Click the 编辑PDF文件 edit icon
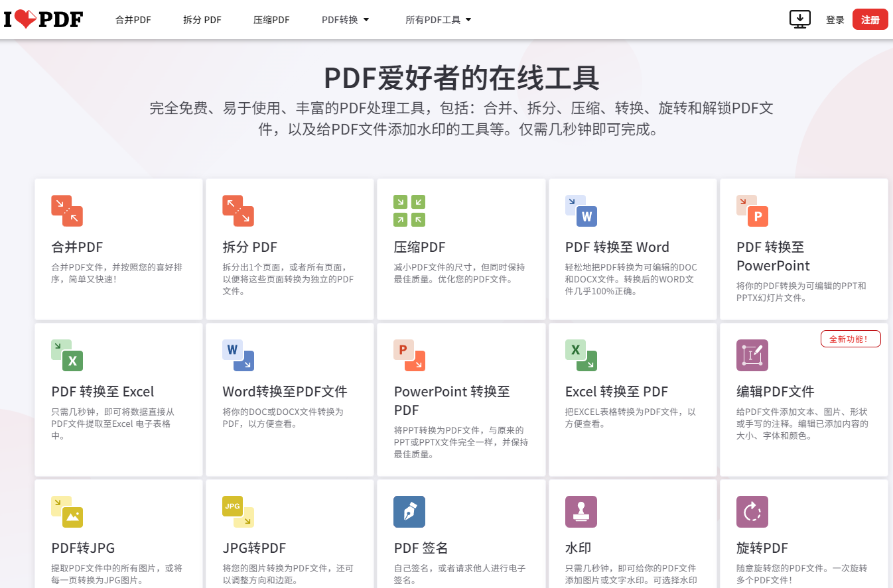893x588 pixels. click(x=752, y=355)
